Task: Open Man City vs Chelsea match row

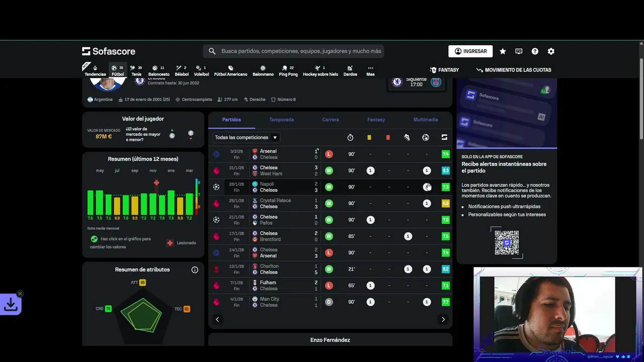Action: [331, 302]
